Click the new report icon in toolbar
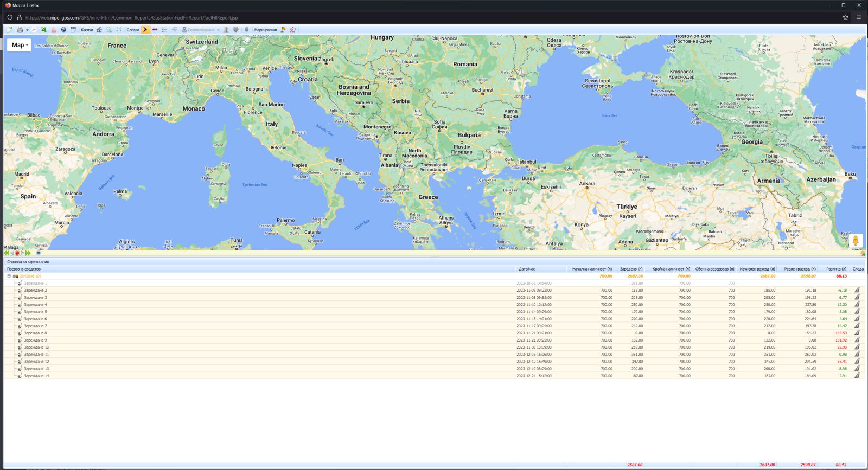This screenshot has height=470, width=868. tap(10, 30)
